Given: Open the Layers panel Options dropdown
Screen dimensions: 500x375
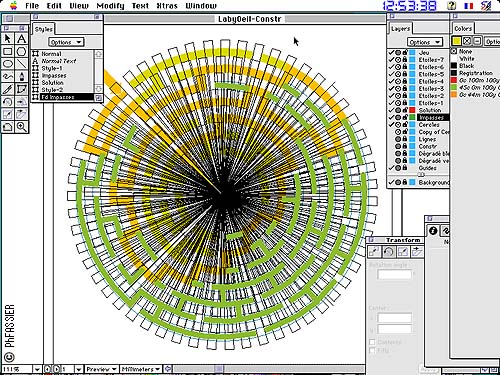Looking at the screenshot, I should pyautogui.click(x=425, y=42).
